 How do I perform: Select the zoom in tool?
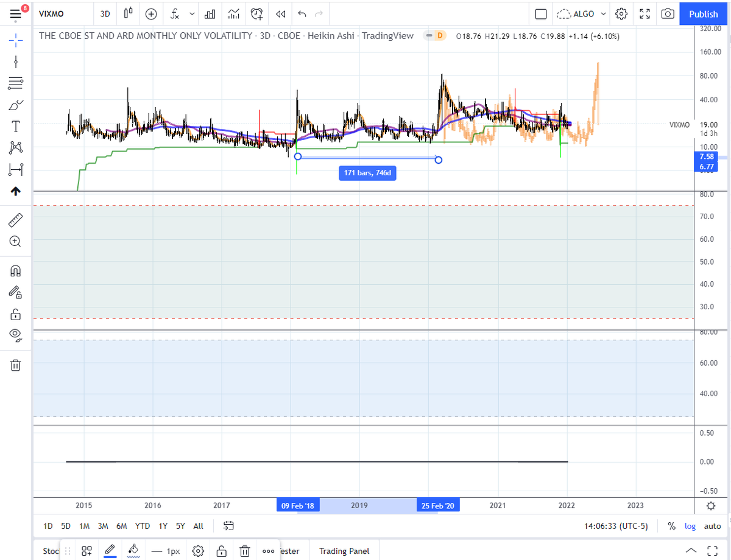tap(16, 241)
